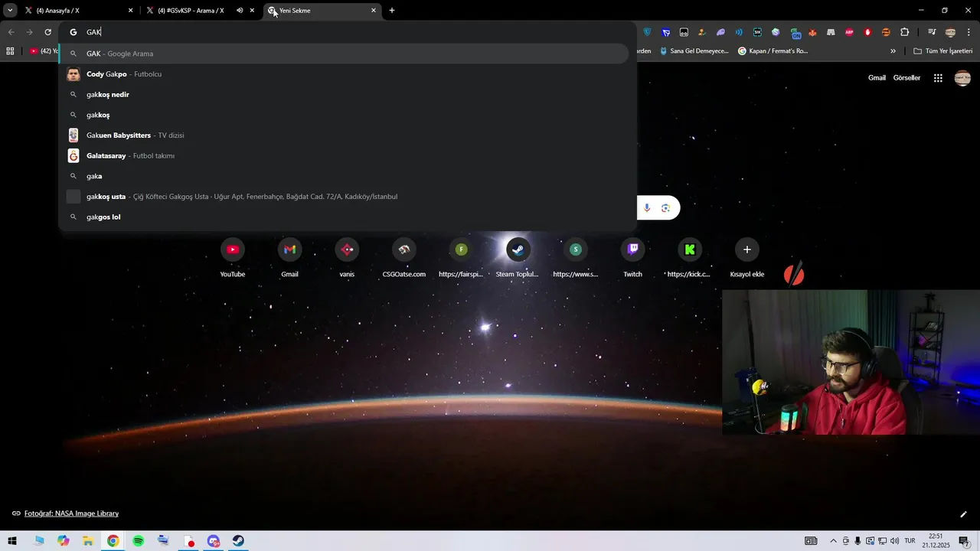Open the bookmarks apps grid icon
This screenshot has width=980, height=551.
pyautogui.click(x=10, y=51)
